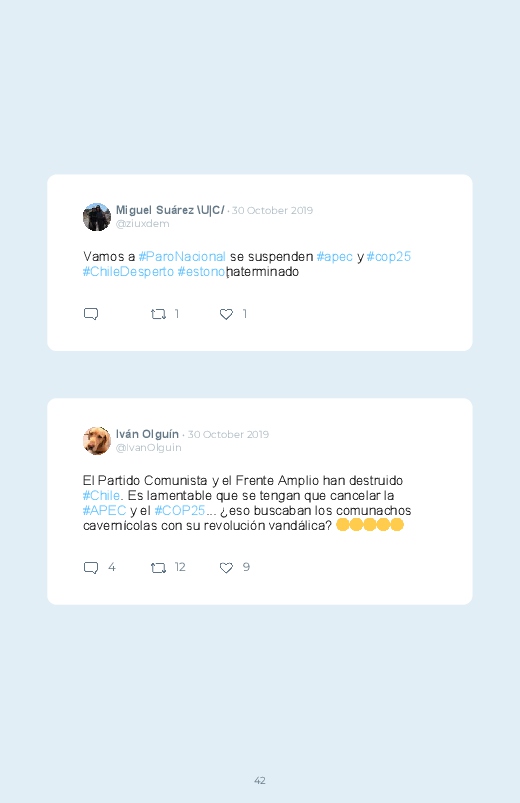Image resolution: width=520 pixels, height=803 pixels.
Task: Open the uppercase #APEC hashtag
Action: click(104, 511)
